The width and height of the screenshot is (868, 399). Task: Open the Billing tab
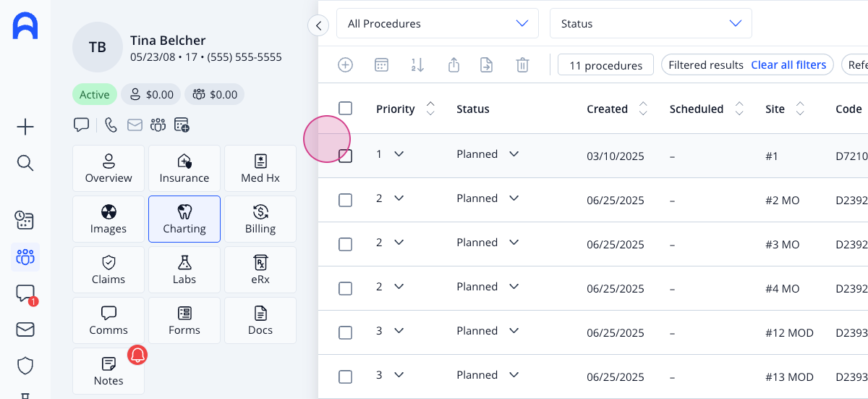click(260, 219)
